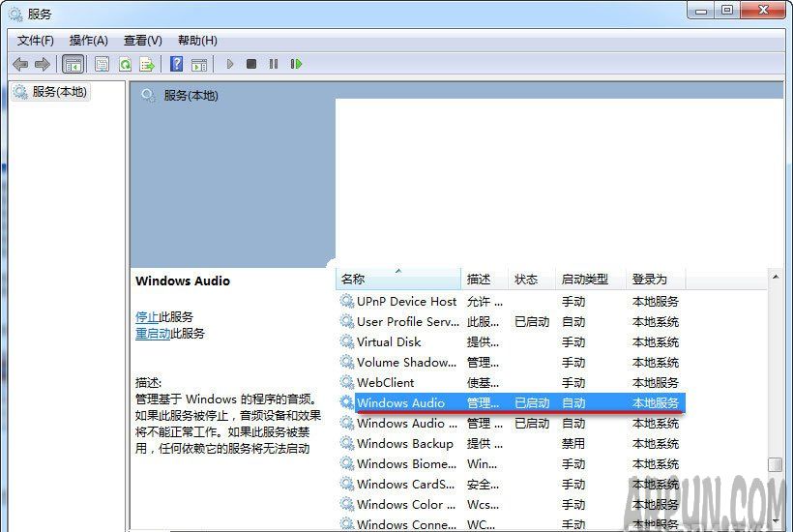This screenshot has width=793, height=532.
Task: Click the Properties toolbar icon
Action: tap(101, 64)
